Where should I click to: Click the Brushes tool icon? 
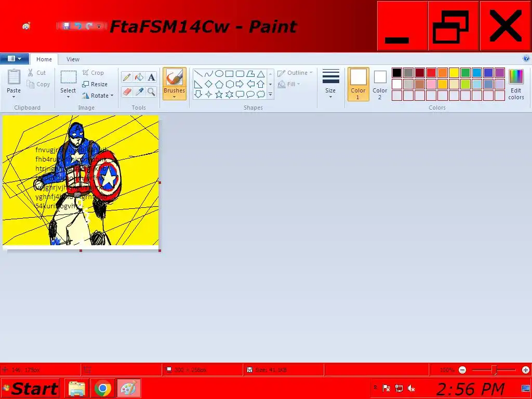tap(175, 77)
